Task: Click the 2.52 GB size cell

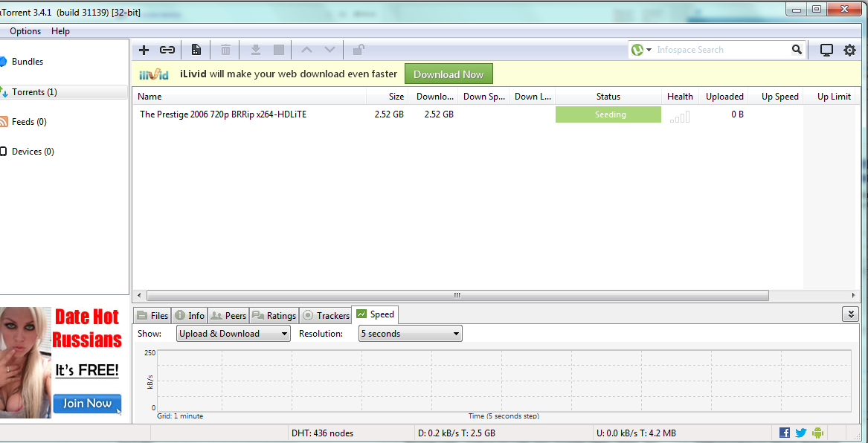Action: coord(388,114)
